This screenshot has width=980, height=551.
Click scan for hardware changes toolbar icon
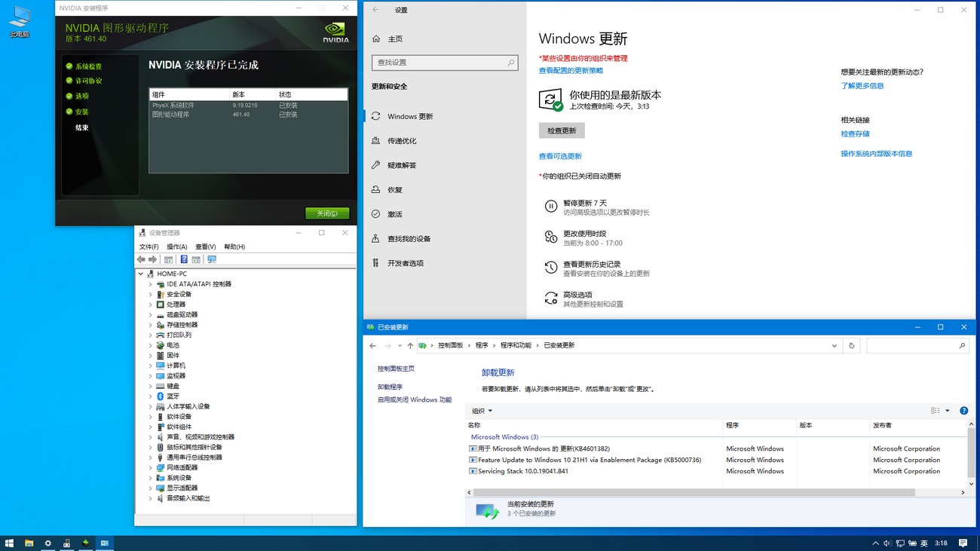[212, 259]
